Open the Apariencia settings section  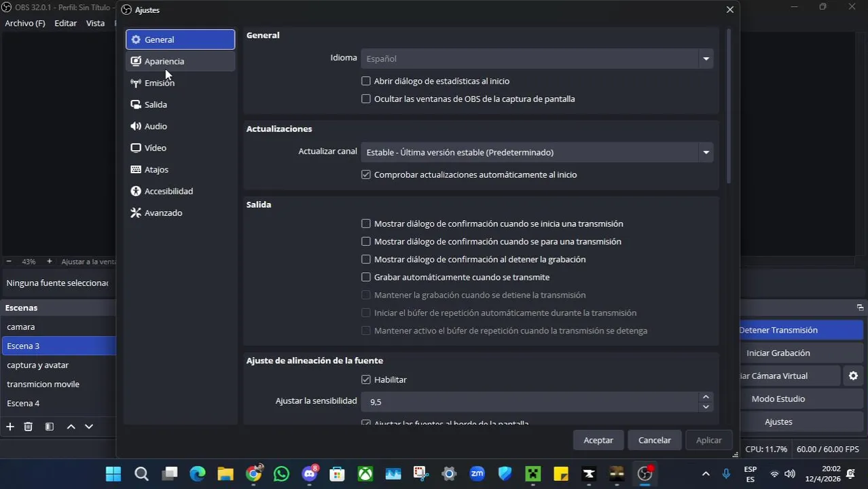(x=180, y=61)
